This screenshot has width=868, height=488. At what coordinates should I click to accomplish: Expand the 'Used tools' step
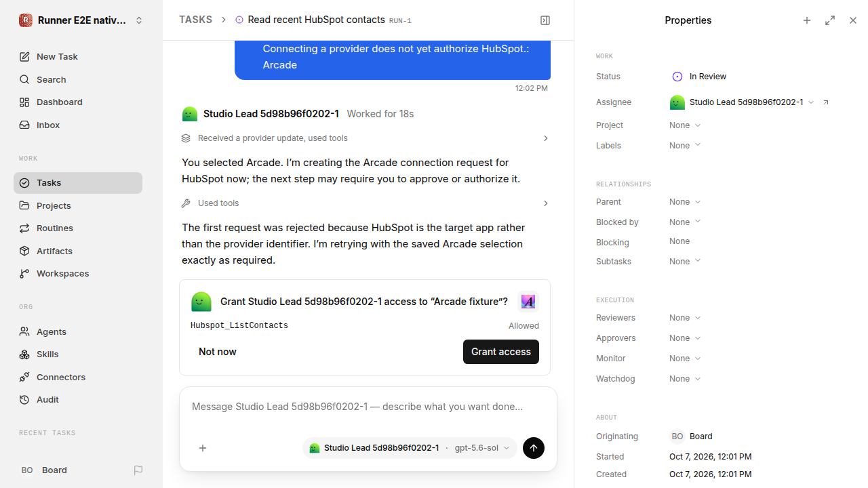(365, 203)
